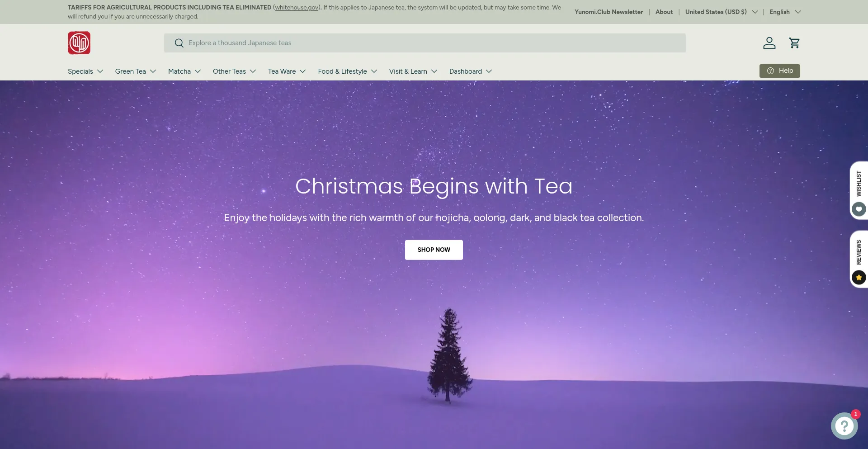Focus the Explore Japanese teas search field
Viewport: 868px width, 449px height.
pyautogui.click(x=425, y=43)
